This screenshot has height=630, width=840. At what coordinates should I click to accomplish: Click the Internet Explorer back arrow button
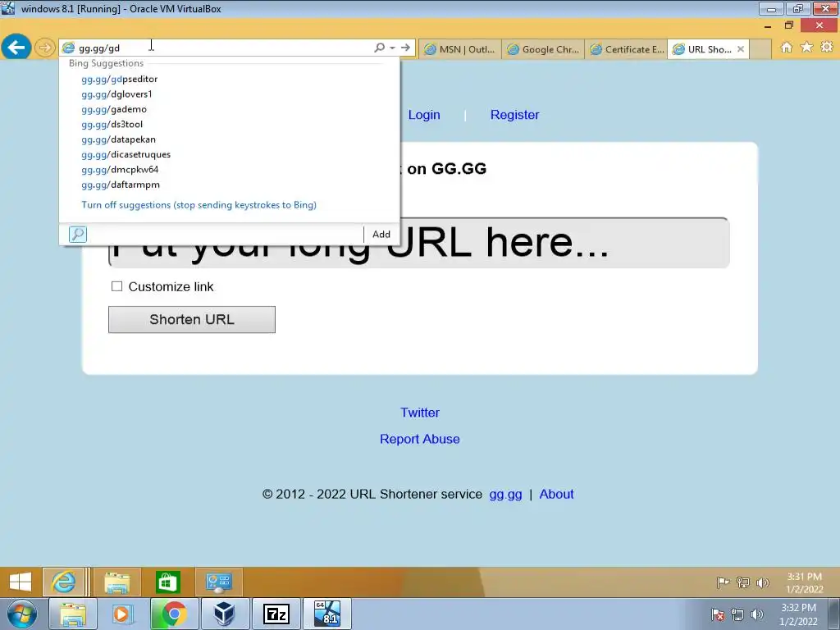[x=16, y=48]
